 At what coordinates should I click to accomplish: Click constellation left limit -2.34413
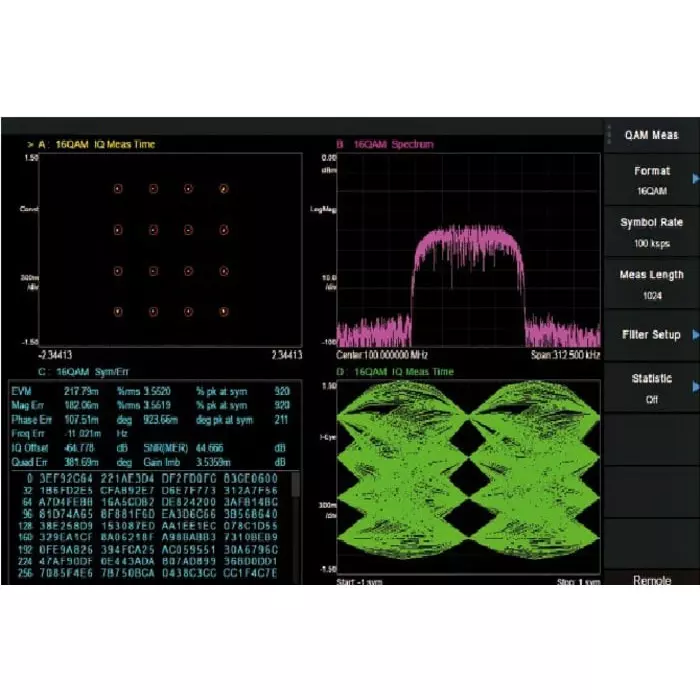click(55, 355)
